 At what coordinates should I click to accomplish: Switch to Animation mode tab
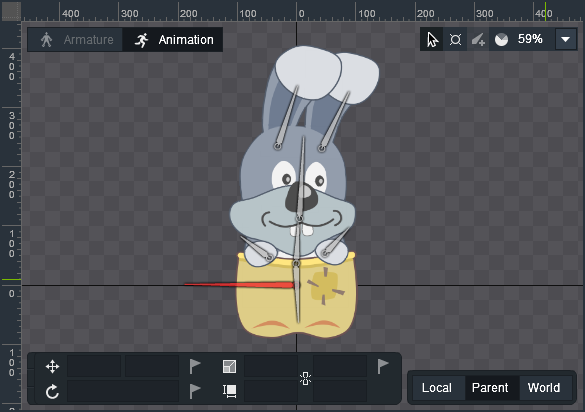tap(173, 40)
